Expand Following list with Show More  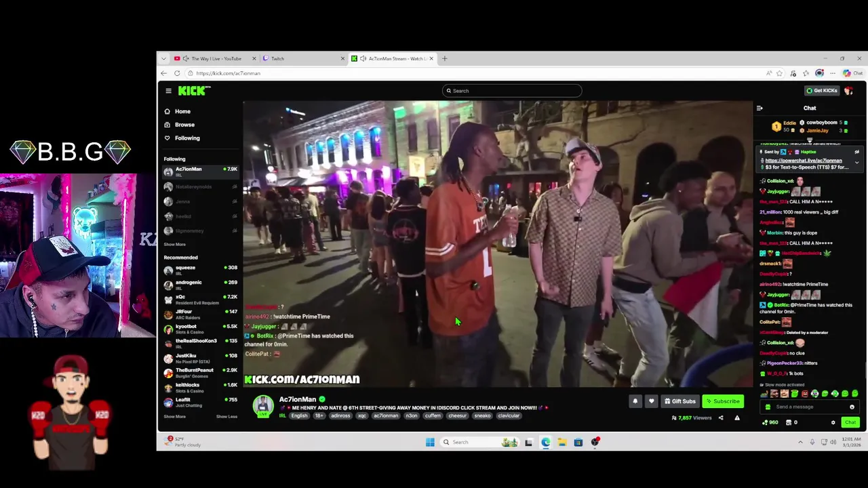174,244
